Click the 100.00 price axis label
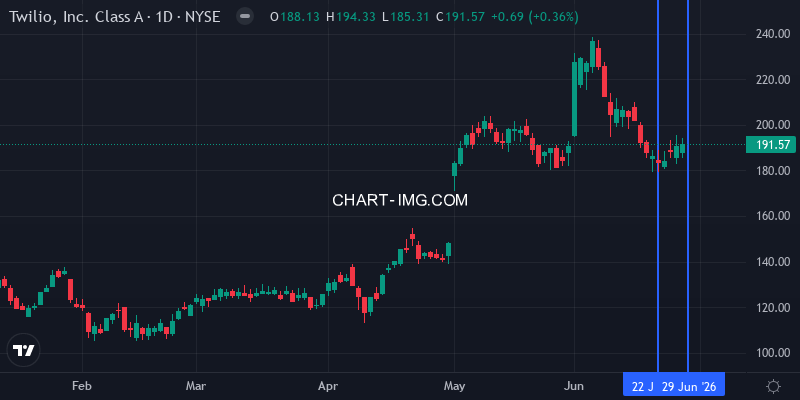The height and width of the screenshot is (400, 800). click(x=773, y=353)
